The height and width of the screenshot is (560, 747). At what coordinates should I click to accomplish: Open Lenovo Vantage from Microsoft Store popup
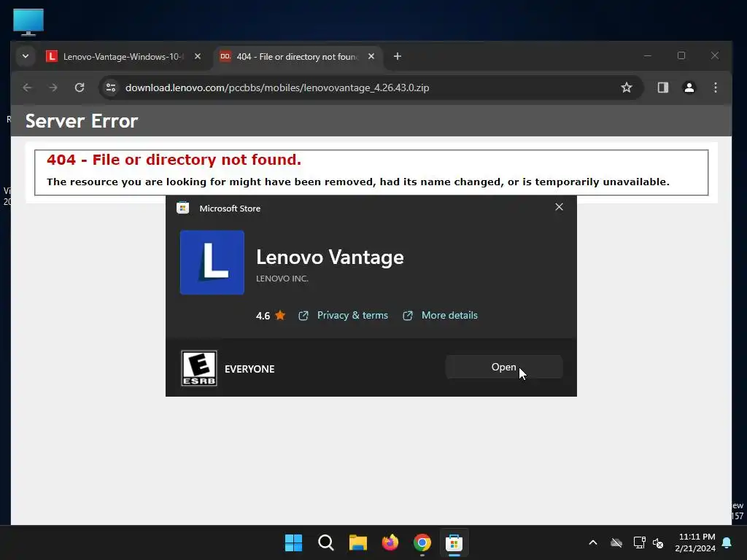(503, 367)
